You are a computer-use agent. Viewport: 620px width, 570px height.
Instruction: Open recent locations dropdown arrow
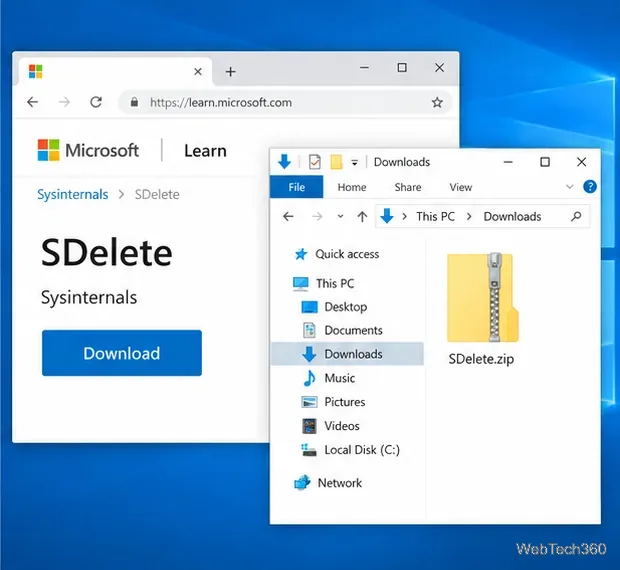point(340,216)
